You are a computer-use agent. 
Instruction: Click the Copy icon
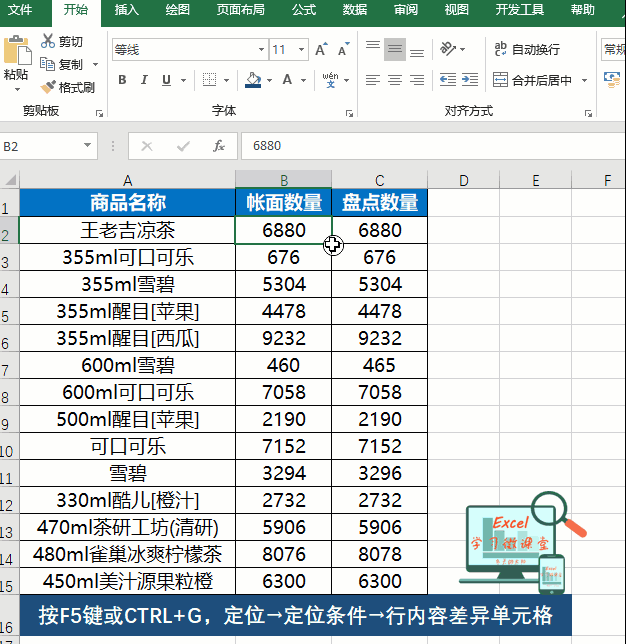click(x=48, y=64)
